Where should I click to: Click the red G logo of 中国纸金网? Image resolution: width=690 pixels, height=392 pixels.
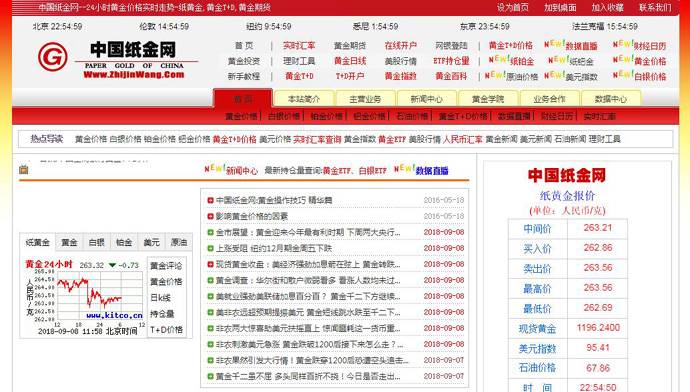(53, 57)
